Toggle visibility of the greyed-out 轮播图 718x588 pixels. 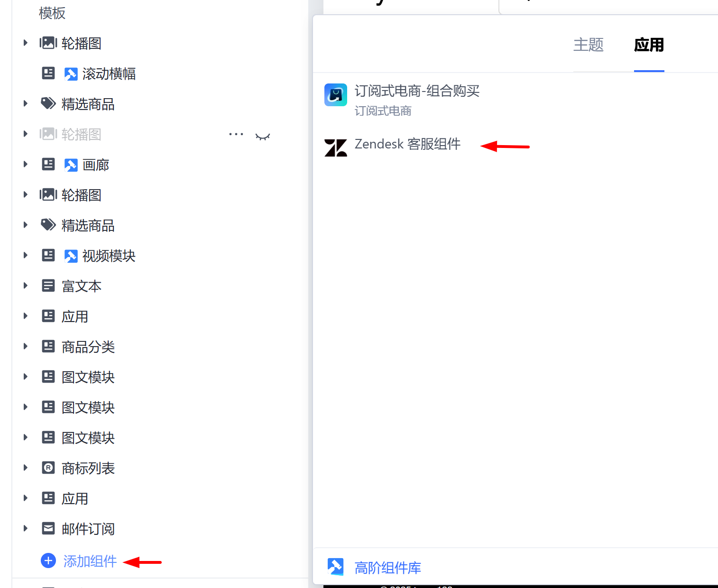263,137
